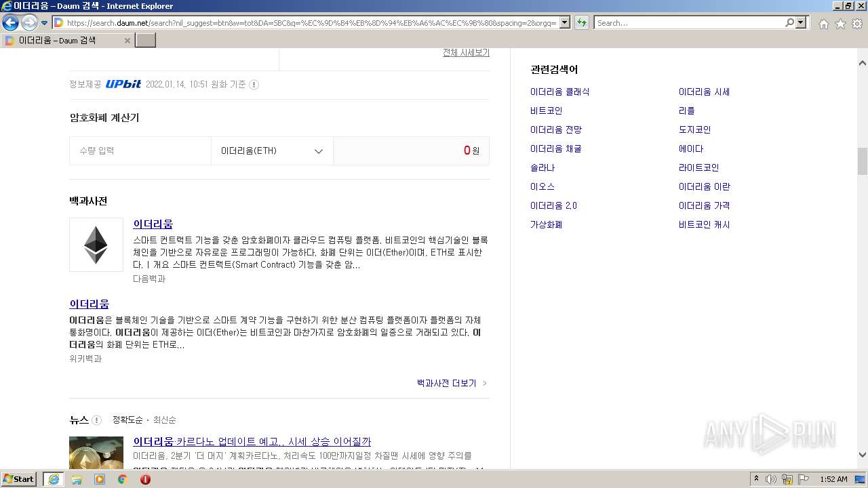Click the 위키백과 source label
Image resolution: width=868 pixels, height=488 pixels.
point(85,359)
